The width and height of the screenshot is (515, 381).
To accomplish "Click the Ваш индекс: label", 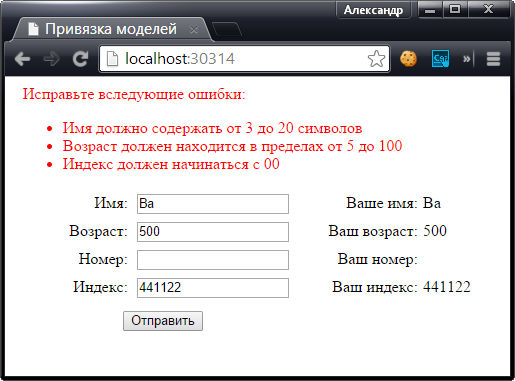I will pyautogui.click(x=375, y=287).
